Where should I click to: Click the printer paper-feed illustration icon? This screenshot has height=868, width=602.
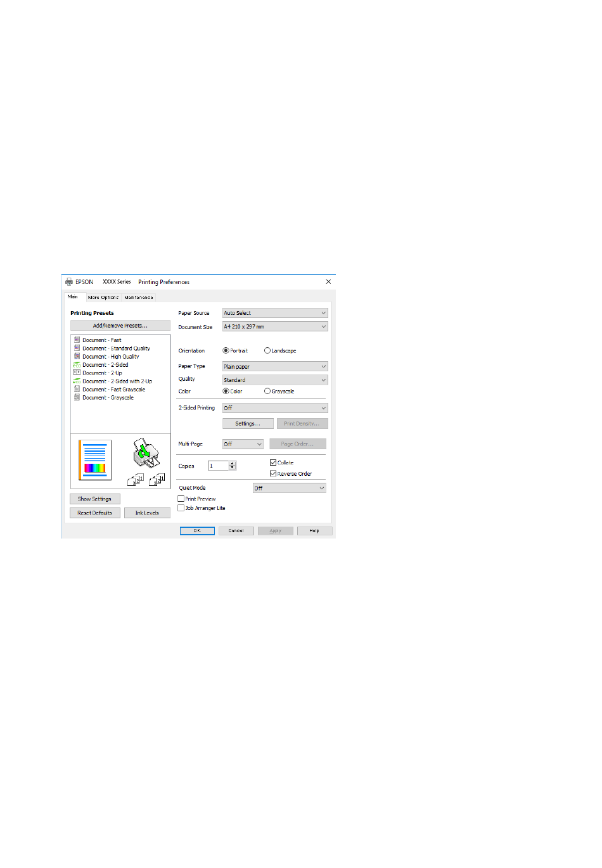tap(146, 452)
